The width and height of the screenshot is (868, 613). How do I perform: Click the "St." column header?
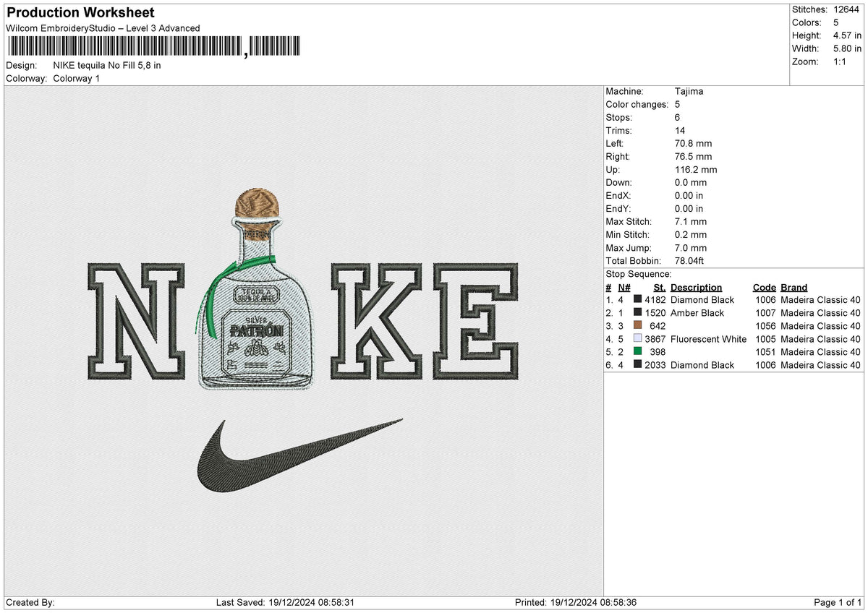pyautogui.click(x=660, y=287)
